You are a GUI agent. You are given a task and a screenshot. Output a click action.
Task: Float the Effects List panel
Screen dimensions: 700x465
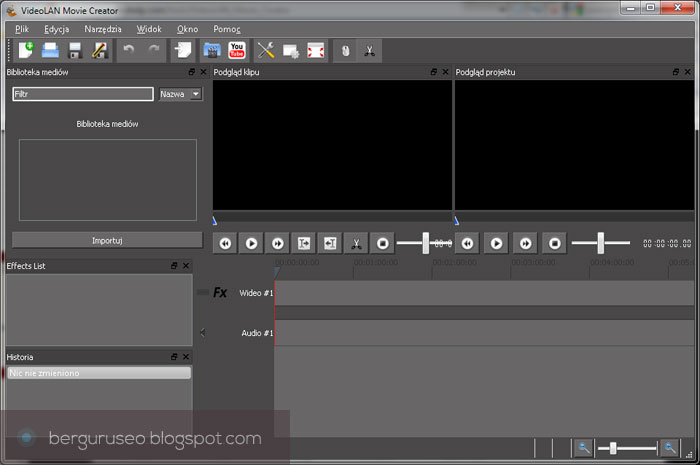pyautogui.click(x=174, y=266)
